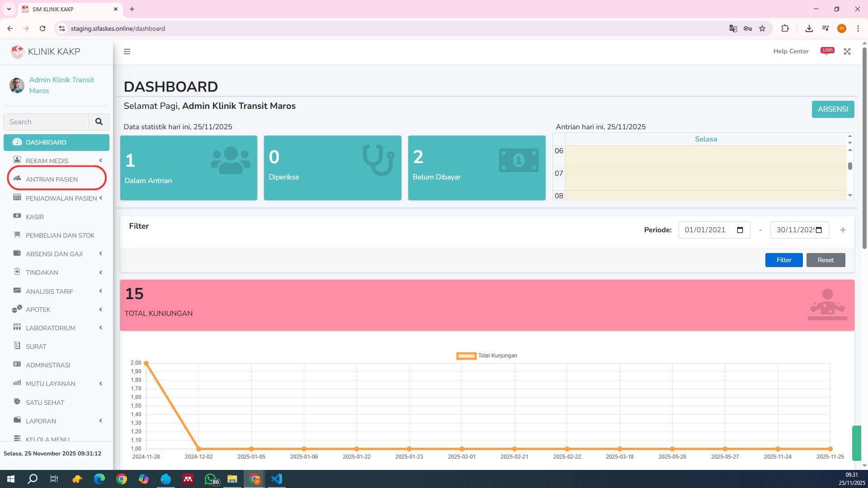The width and height of the screenshot is (868, 488).
Task: Expand the Apotek submenu
Action: (x=38, y=310)
